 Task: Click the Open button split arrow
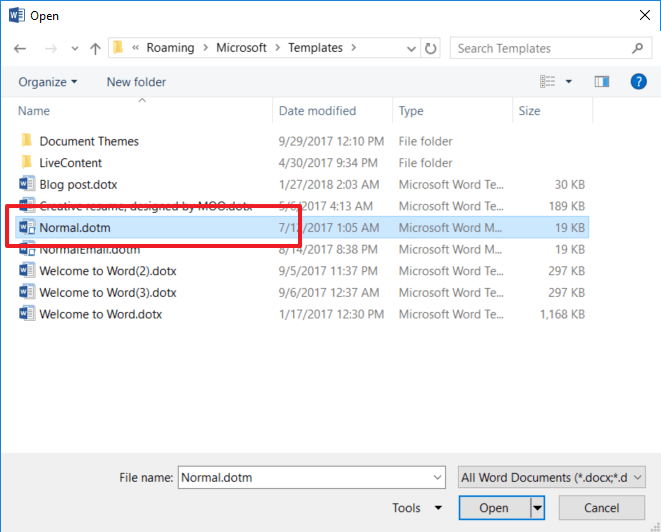[x=537, y=508]
